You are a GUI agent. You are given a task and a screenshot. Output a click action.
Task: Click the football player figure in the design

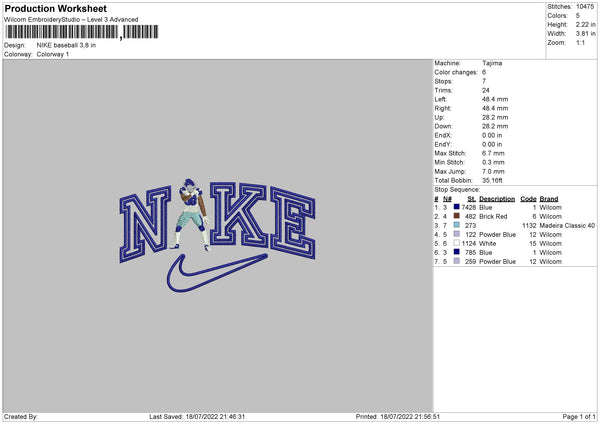(x=190, y=214)
